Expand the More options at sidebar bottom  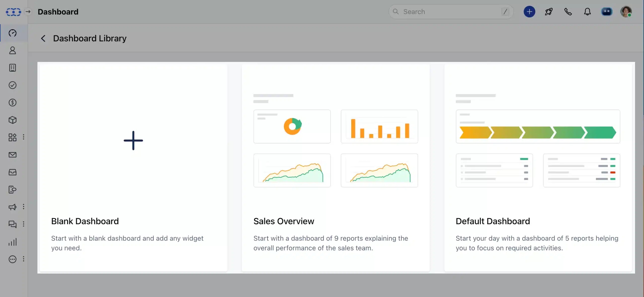coord(12,259)
